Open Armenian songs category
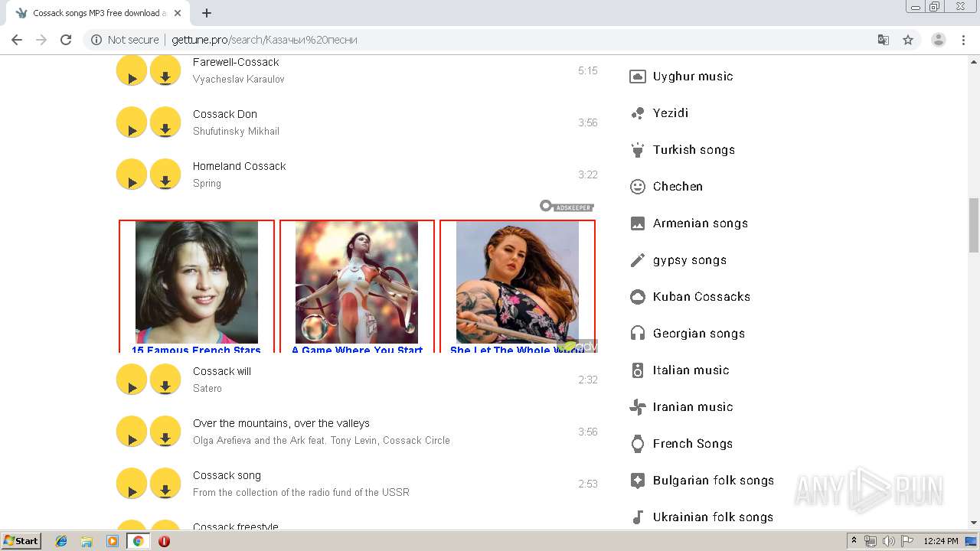The image size is (980, 551). click(701, 223)
